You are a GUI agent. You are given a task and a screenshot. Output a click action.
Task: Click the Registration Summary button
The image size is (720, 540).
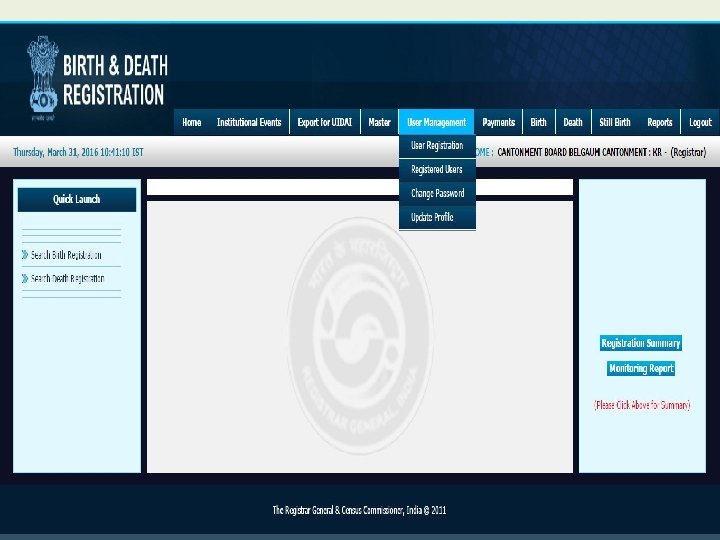click(641, 343)
